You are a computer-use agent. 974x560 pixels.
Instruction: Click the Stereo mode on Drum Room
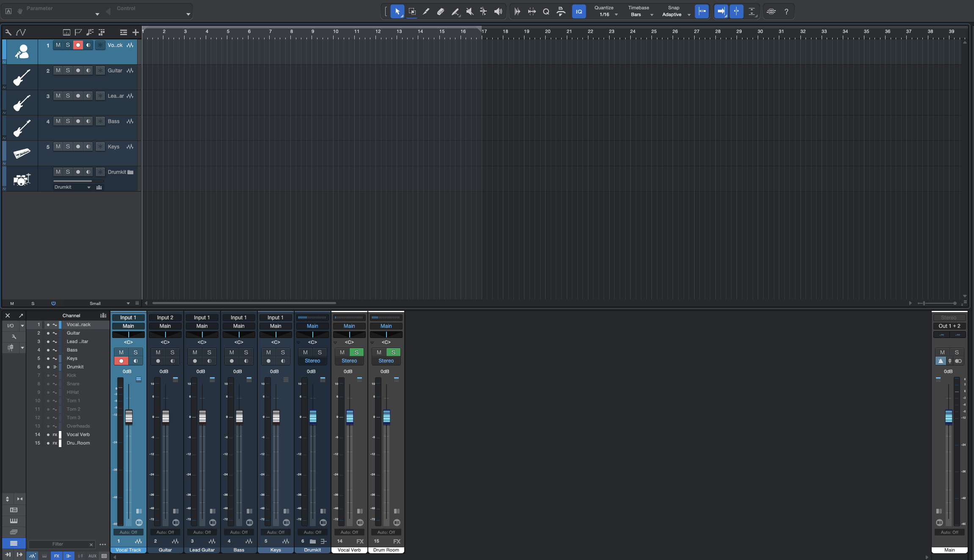[386, 361]
